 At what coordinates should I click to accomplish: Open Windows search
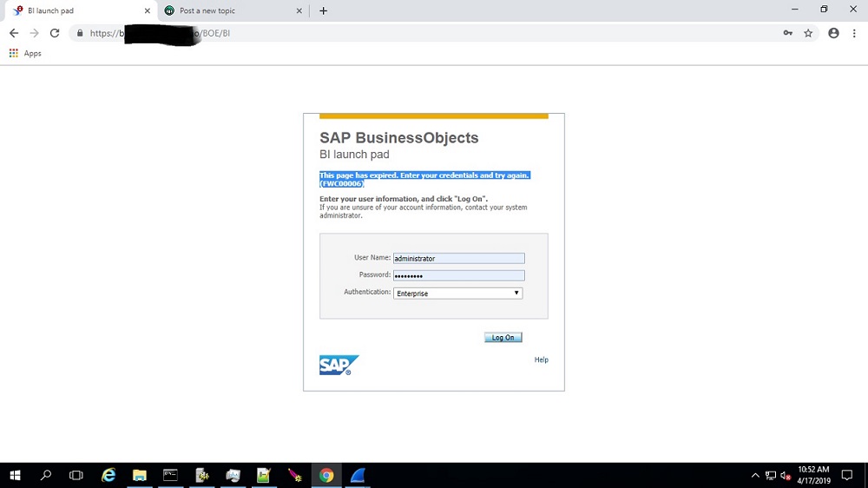tap(46, 475)
